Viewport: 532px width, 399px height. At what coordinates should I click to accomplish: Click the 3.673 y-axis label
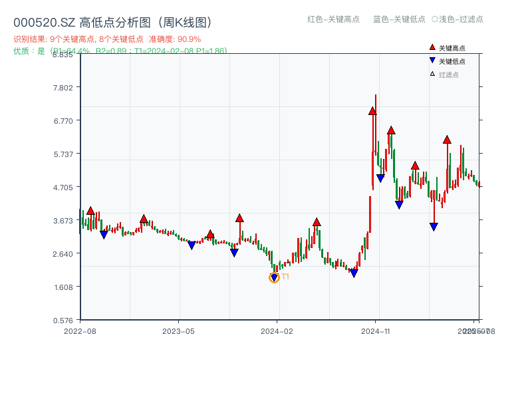pos(63,221)
